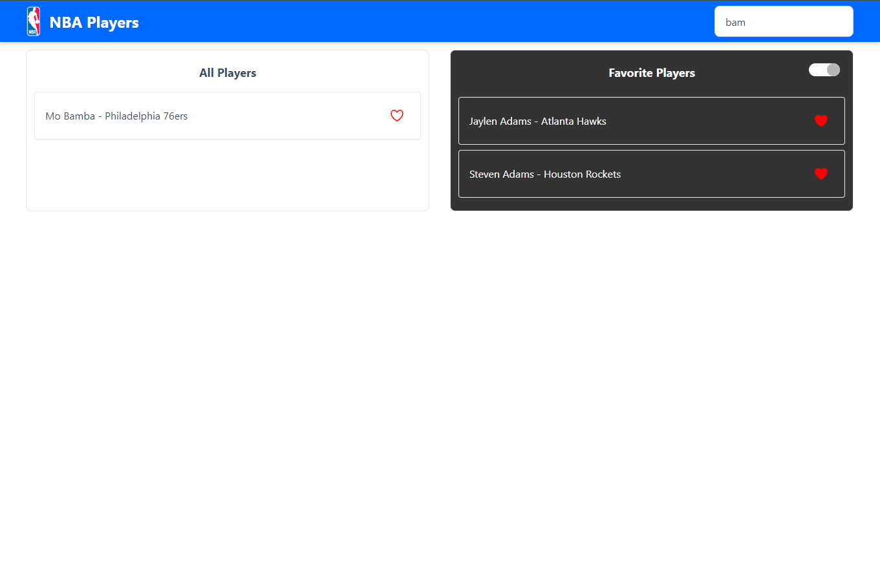Remove Steven Adams using the filled heart
This screenshot has width=880, height=588.
coord(821,174)
